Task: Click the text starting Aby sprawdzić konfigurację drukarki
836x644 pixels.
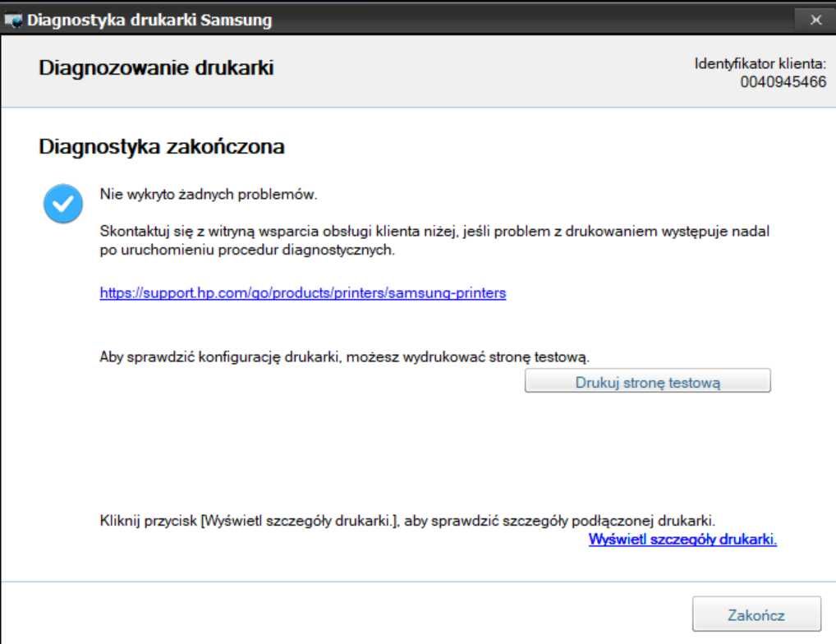Action: point(344,356)
